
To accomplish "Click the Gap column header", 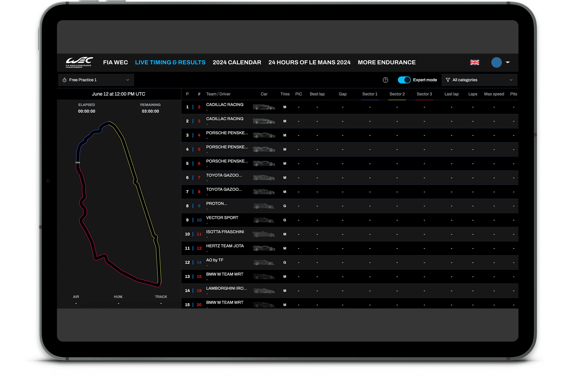I will tap(343, 94).
